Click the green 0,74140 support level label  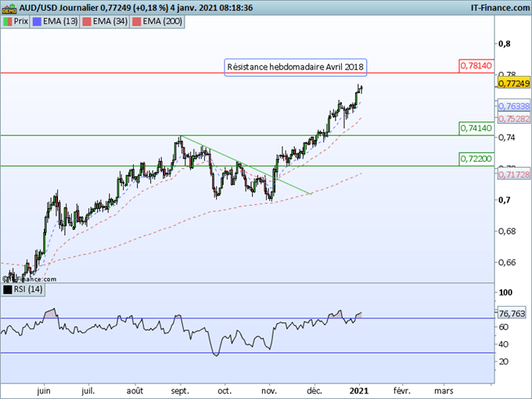(476, 128)
